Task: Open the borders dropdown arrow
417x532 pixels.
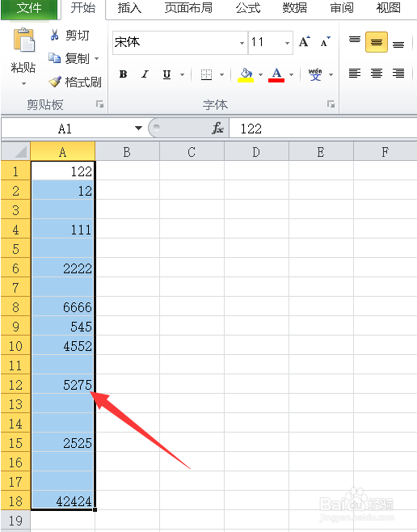Action: coord(222,74)
